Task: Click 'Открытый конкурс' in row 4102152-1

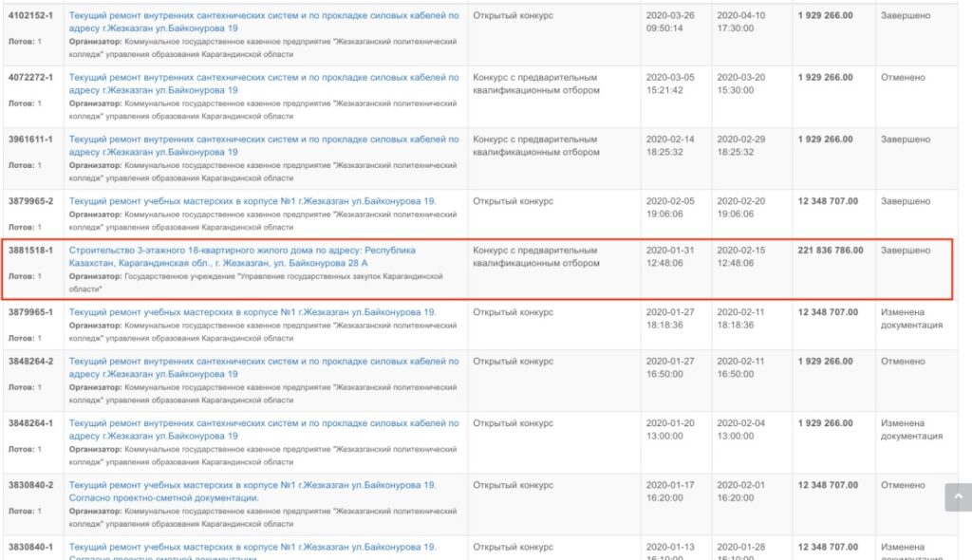Action: tap(514, 15)
